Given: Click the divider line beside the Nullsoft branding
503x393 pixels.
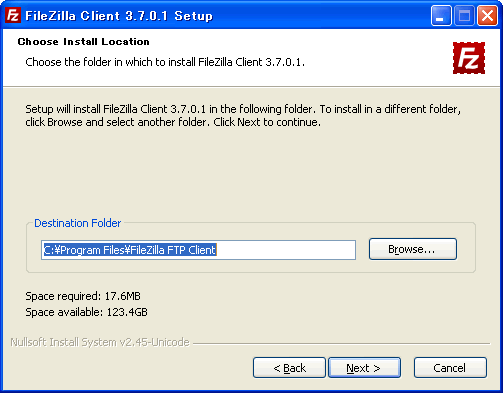Looking at the screenshot, I should pos(342,343).
